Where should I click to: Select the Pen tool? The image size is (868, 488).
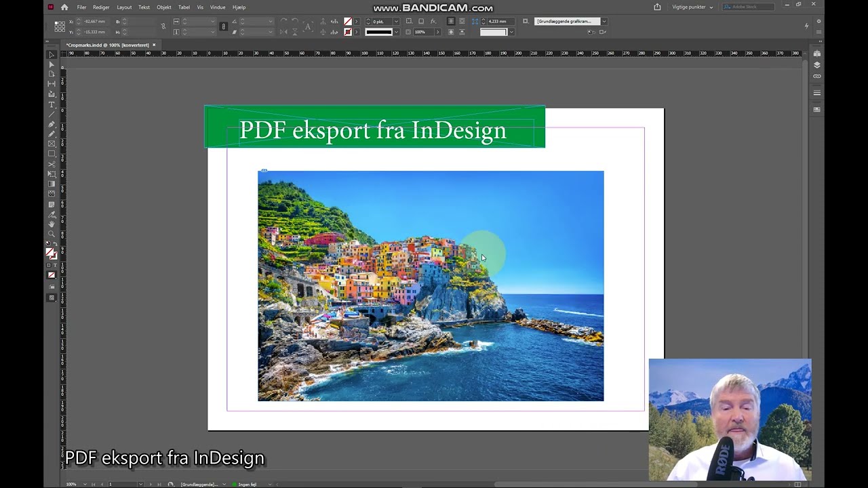pos(52,124)
